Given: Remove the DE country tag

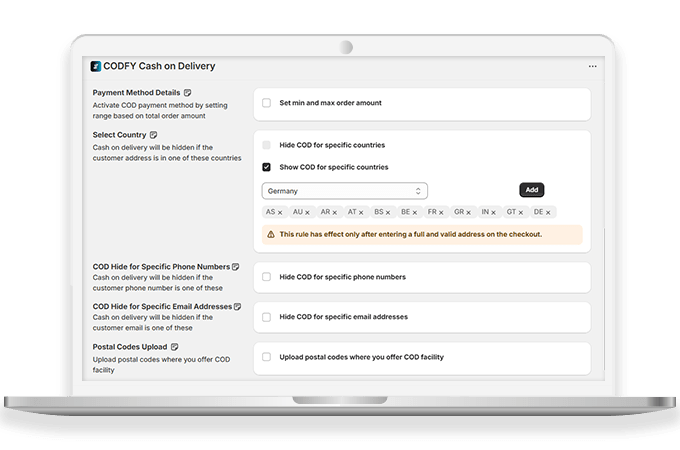Looking at the screenshot, I should tap(549, 213).
